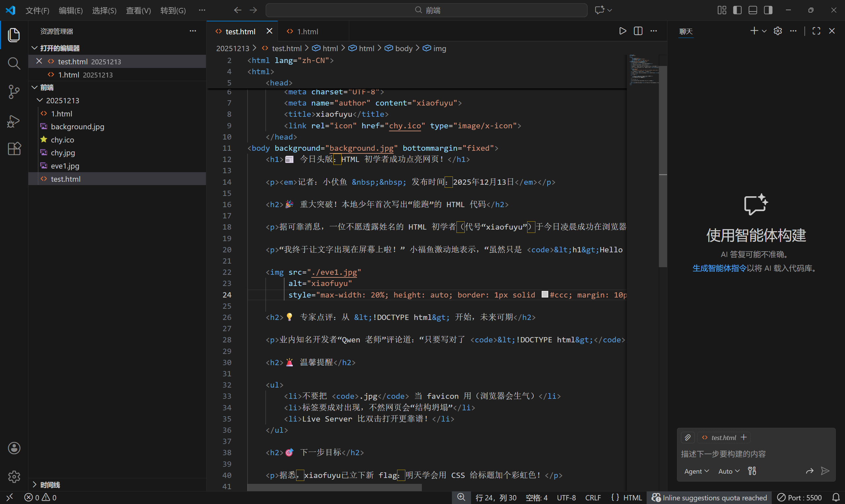Open the Agent mode dropdown

[x=696, y=471]
